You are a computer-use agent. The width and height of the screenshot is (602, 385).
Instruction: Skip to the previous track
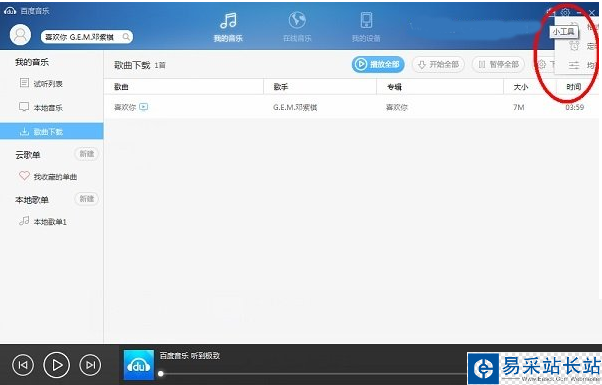[23, 365]
